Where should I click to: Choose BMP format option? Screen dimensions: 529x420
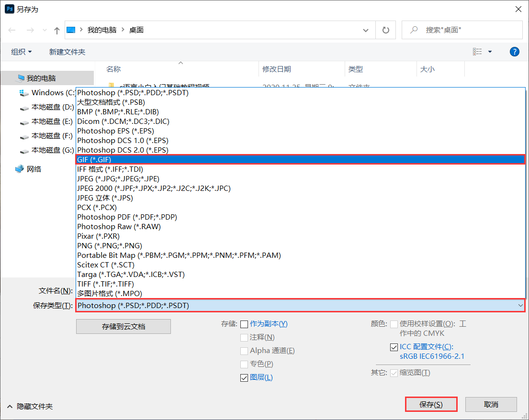[300, 111]
